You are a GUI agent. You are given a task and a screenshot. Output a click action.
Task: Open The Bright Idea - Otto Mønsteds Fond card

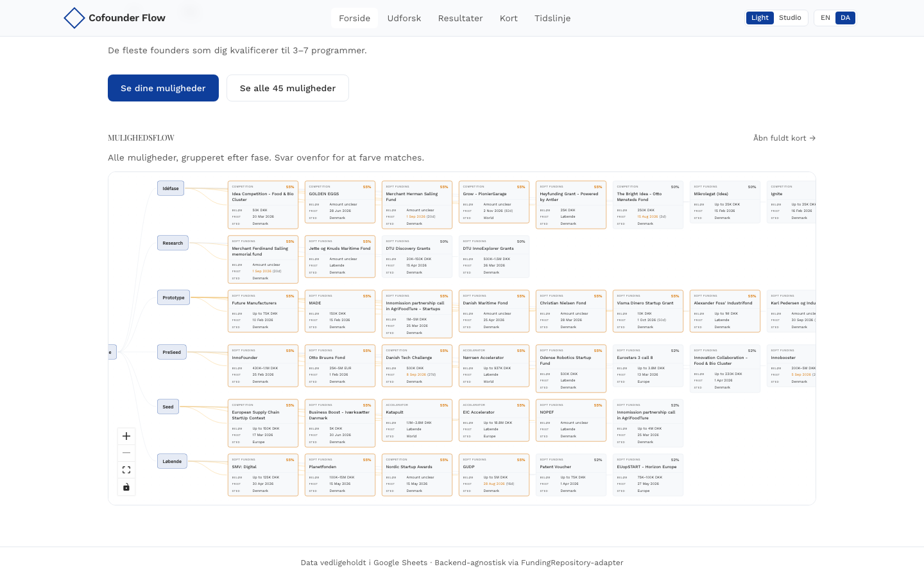click(648, 205)
